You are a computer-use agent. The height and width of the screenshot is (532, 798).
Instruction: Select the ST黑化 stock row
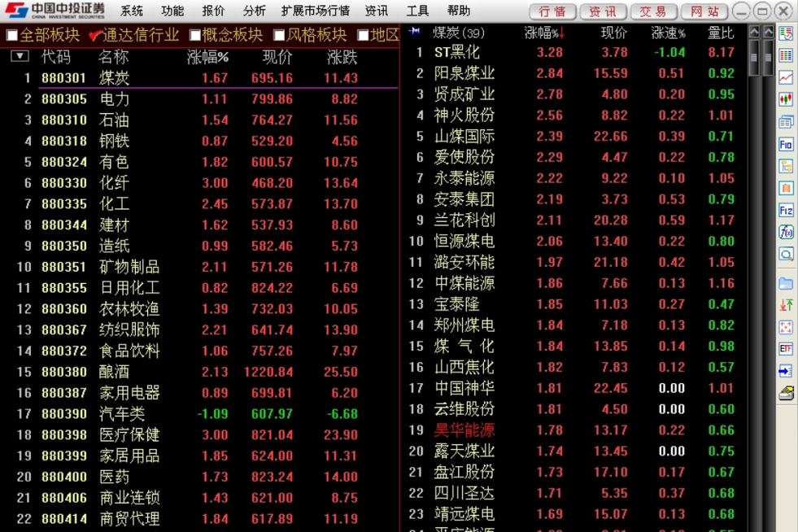574,52
